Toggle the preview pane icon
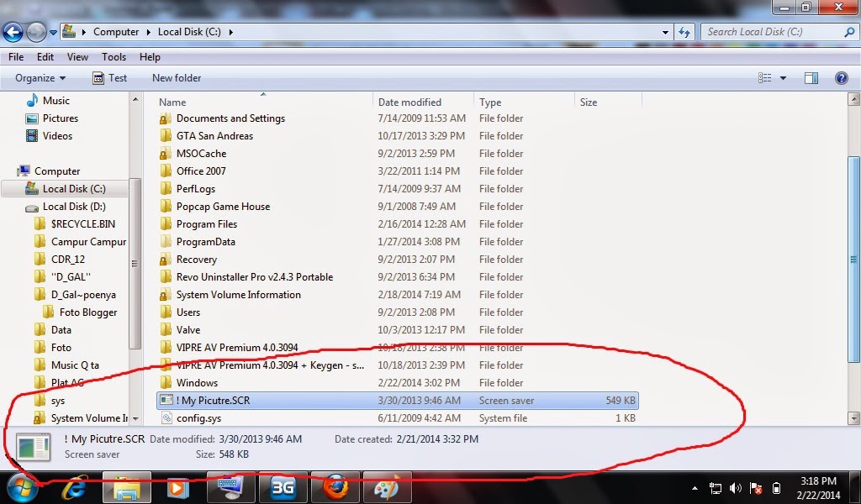Image resolution: width=861 pixels, height=504 pixels. coord(811,77)
